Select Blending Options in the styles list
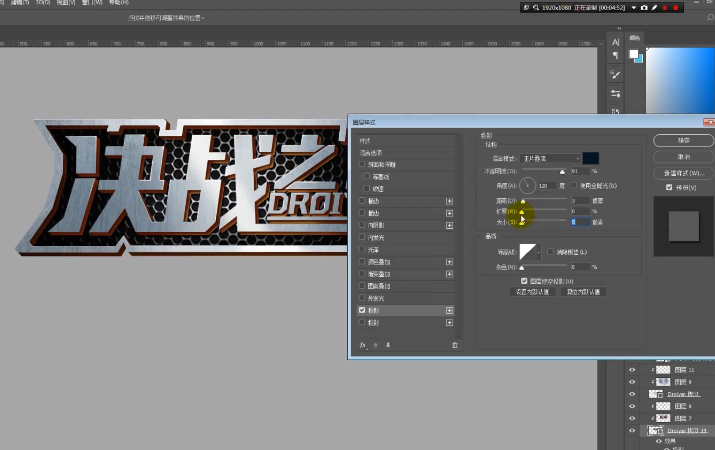 pos(372,152)
